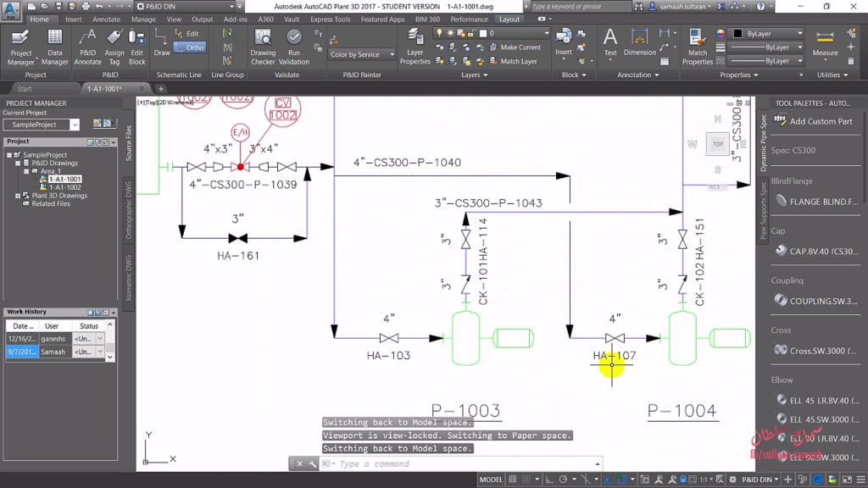The height and width of the screenshot is (488, 868).
Task: Toggle Ortho mode in Schematic Line panel
Action: click(x=189, y=47)
